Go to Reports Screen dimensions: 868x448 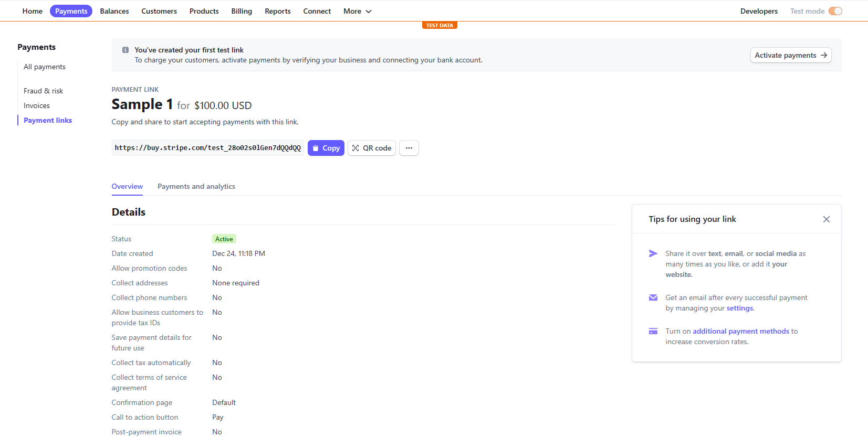278,11
